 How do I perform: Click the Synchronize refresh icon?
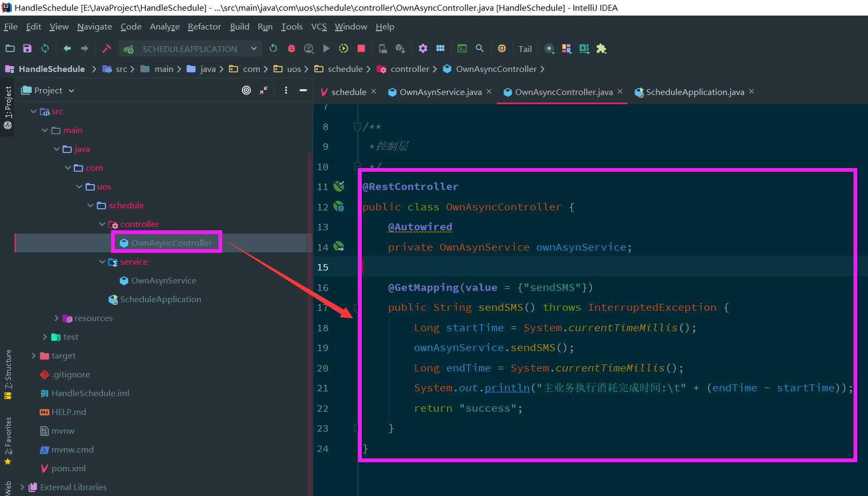pos(45,48)
